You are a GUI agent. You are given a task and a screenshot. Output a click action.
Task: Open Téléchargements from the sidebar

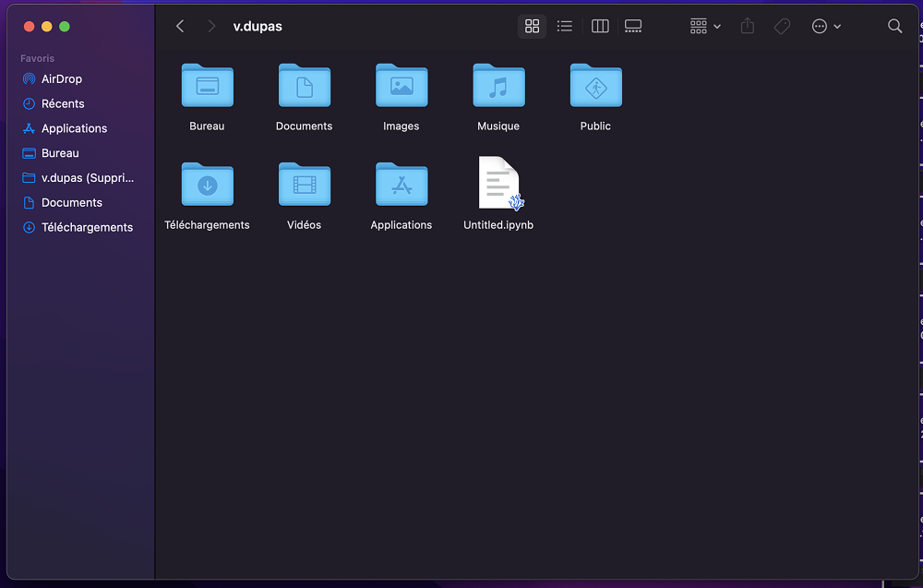click(x=87, y=228)
